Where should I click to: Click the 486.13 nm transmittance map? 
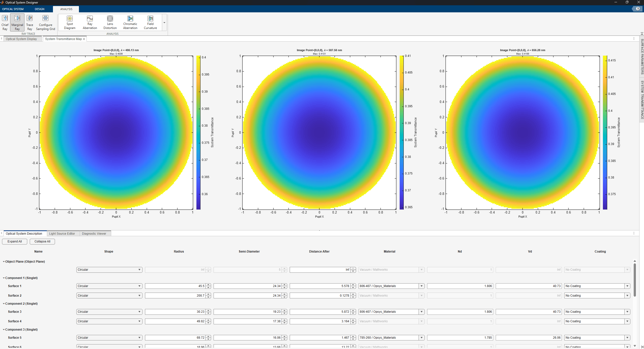coord(116,132)
